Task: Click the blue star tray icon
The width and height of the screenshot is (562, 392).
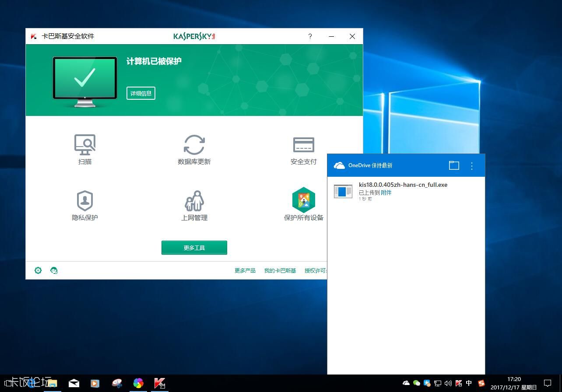Action: [x=427, y=383]
